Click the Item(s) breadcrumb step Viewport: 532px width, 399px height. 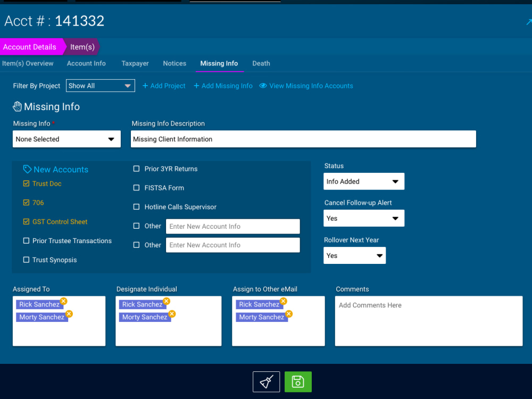tap(82, 47)
